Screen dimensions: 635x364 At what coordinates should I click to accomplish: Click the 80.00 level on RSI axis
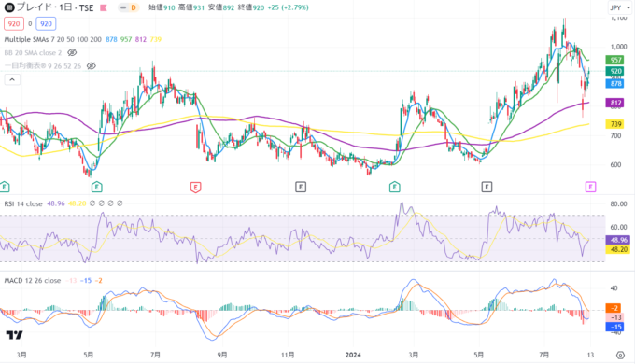(x=618, y=203)
